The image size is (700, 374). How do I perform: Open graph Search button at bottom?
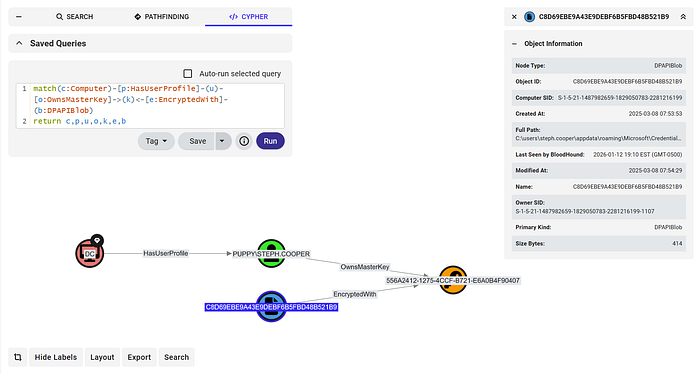pyautogui.click(x=176, y=357)
